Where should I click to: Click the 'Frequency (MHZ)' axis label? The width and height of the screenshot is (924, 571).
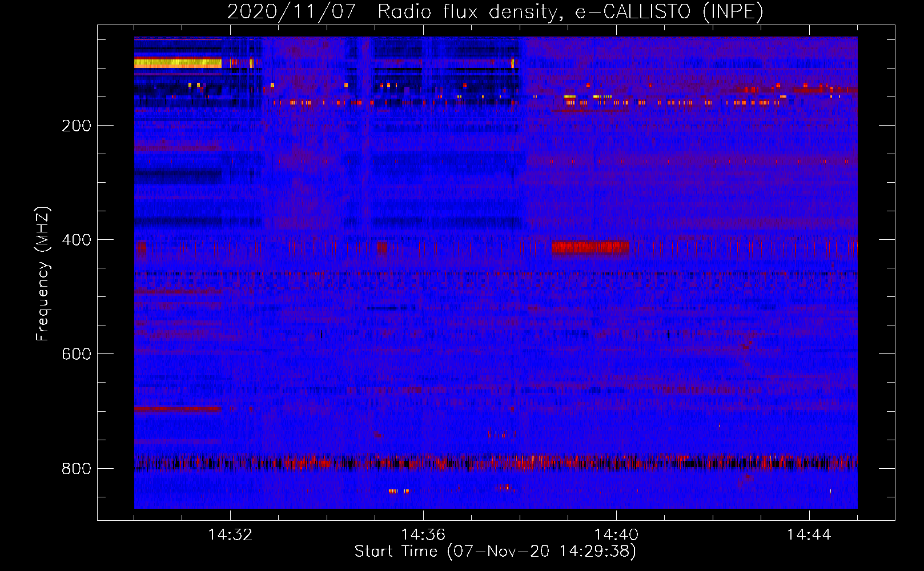43,274
